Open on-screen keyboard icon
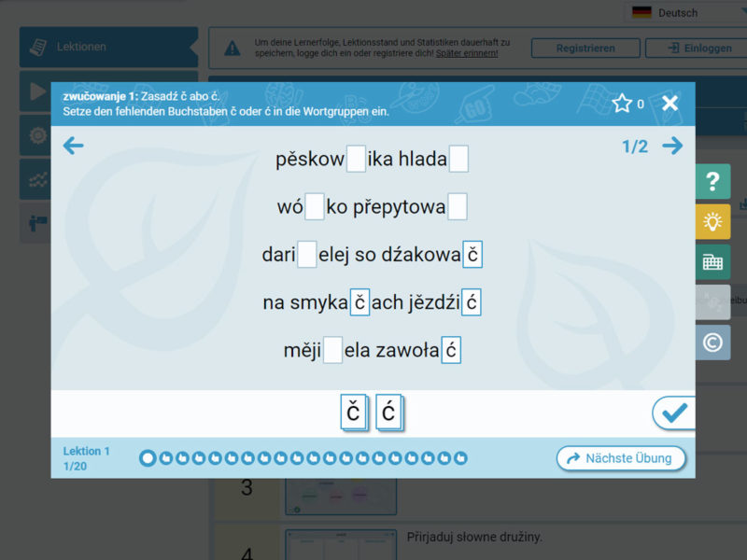747x560 pixels. tap(712, 262)
